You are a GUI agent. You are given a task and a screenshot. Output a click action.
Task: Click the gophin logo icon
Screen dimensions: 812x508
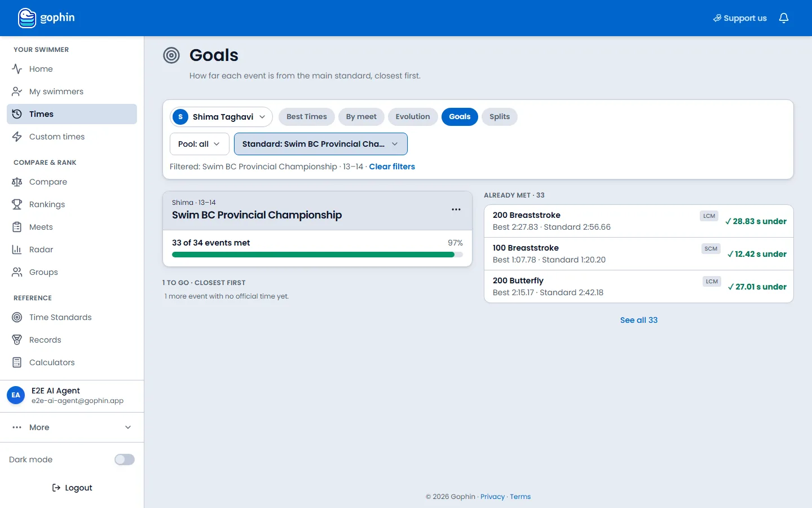point(27,18)
